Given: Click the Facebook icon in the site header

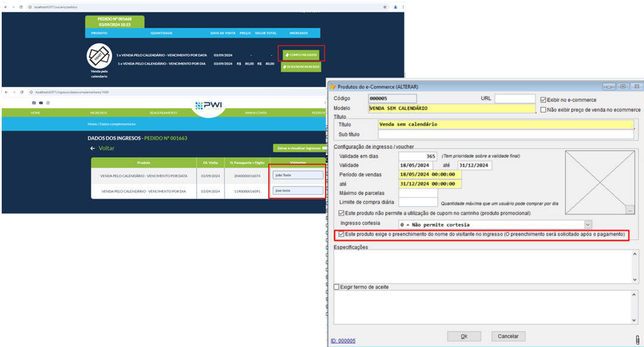Looking at the screenshot, I should [33, 103].
